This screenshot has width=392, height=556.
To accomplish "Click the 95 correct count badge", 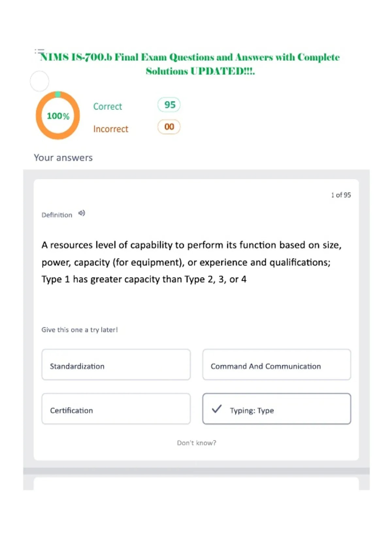I will coord(169,105).
